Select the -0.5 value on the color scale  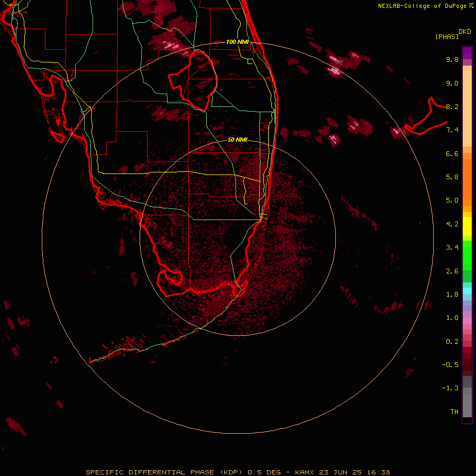tap(450, 365)
